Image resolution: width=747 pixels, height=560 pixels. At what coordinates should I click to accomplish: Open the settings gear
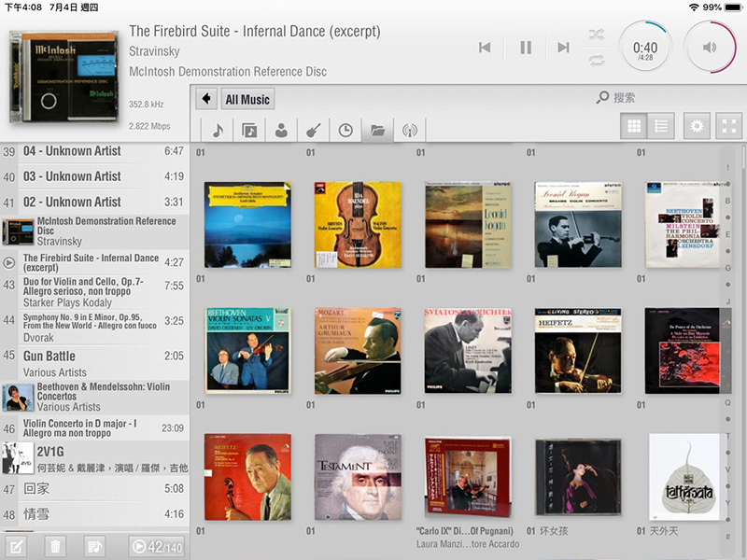[x=697, y=126]
